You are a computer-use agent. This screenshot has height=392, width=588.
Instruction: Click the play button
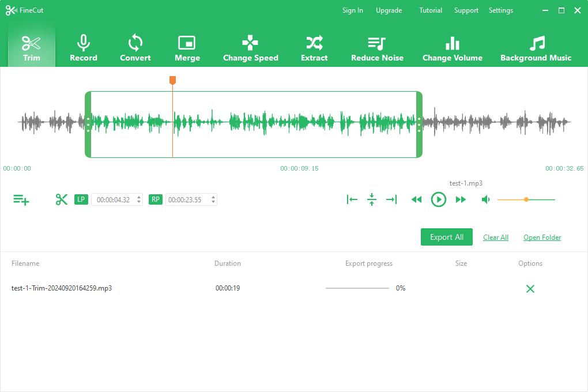(x=438, y=199)
